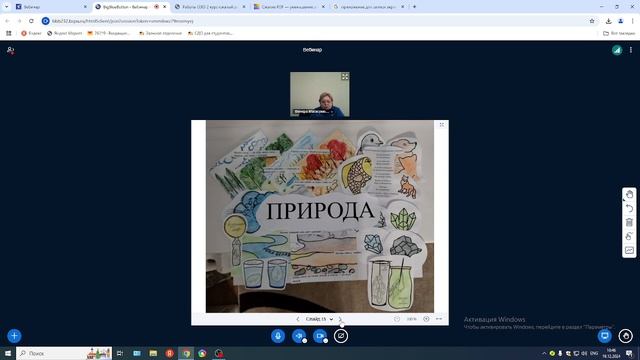The width and height of the screenshot is (640, 360).
Task: Go to the next slide arrow
Action: pos(340,319)
